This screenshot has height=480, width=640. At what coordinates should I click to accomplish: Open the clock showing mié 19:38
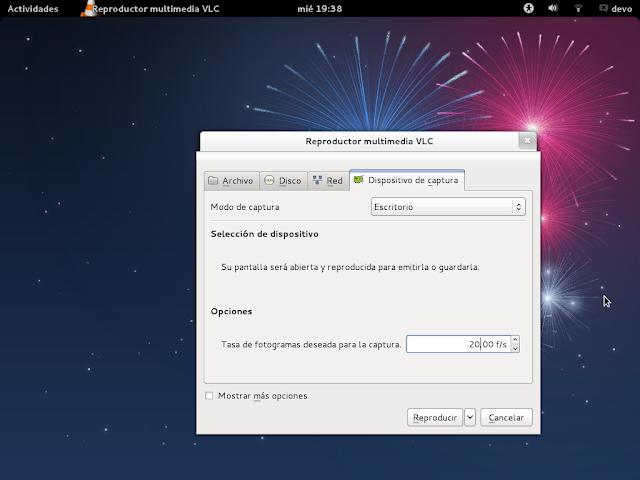click(x=320, y=9)
